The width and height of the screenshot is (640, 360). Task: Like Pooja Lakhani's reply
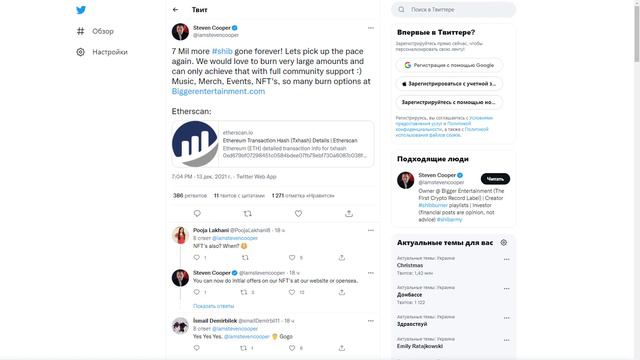[x=292, y=258]
